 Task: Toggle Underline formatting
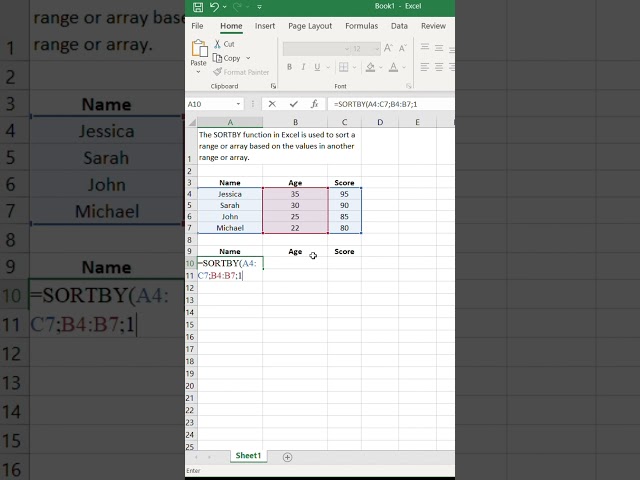click(317, 67)
